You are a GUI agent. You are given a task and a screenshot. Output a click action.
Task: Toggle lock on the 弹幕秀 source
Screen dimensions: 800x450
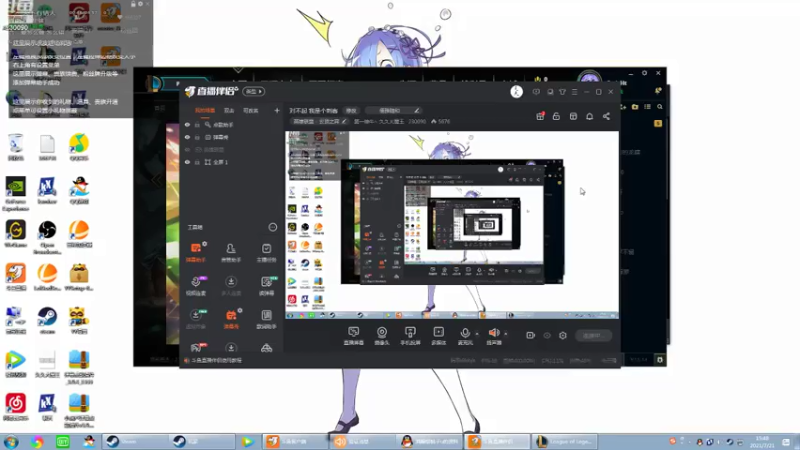click(x=197, y=137)
